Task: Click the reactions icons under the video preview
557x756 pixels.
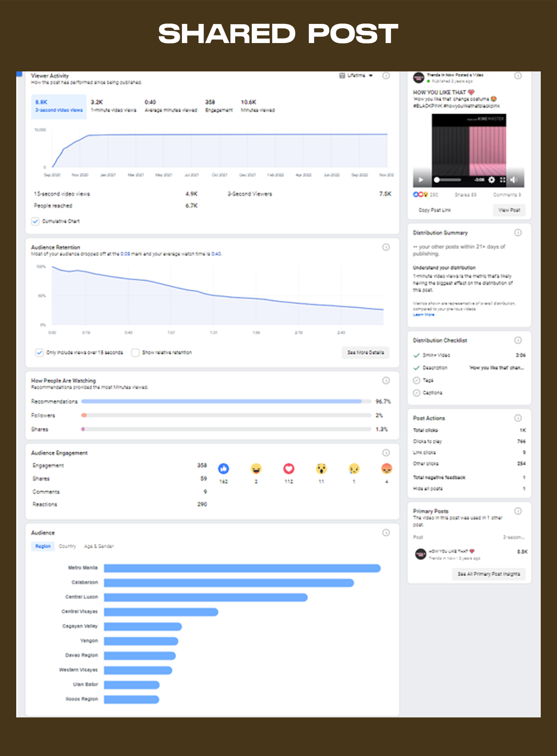Action: (421, 195)
